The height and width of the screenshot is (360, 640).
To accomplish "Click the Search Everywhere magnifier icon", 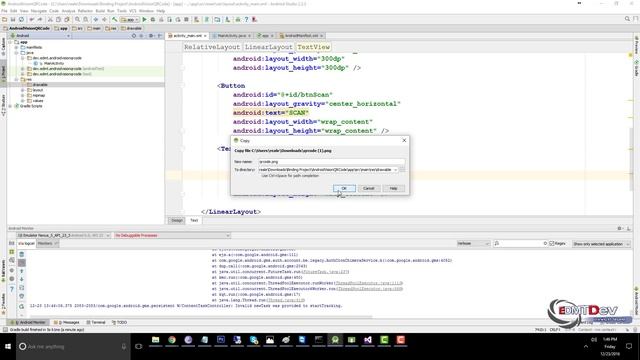I will pyautogui.click(x=627, y=19).
